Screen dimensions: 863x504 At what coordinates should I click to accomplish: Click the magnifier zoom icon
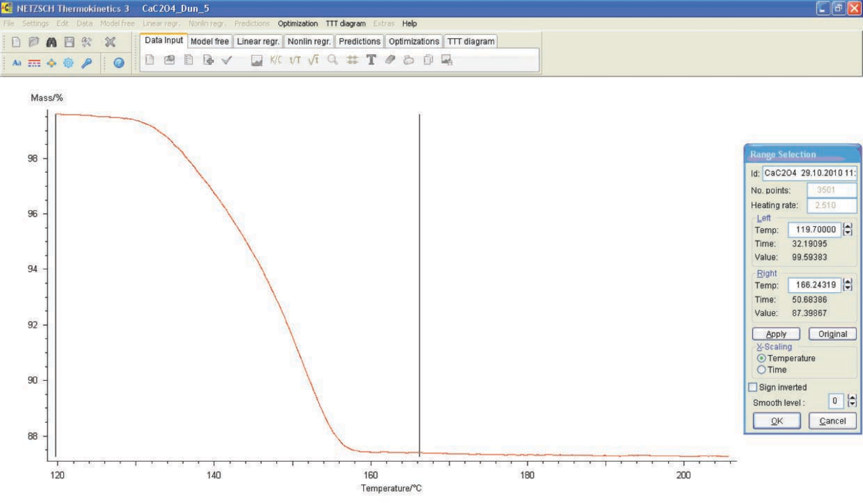333,60
